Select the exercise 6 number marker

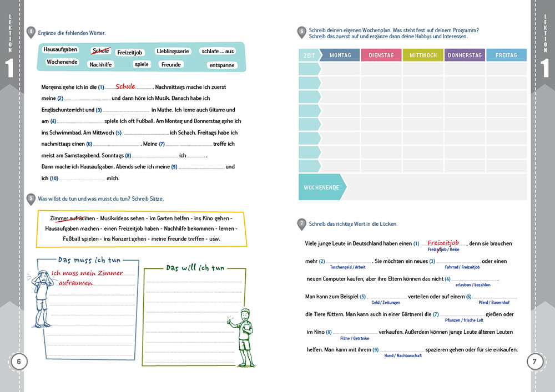coord(302,32)
